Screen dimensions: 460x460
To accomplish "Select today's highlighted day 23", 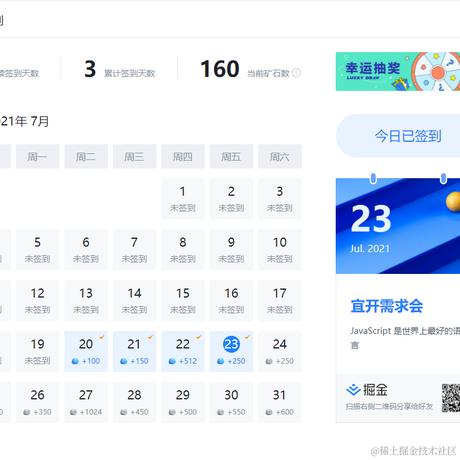I will tap(231, 351).
